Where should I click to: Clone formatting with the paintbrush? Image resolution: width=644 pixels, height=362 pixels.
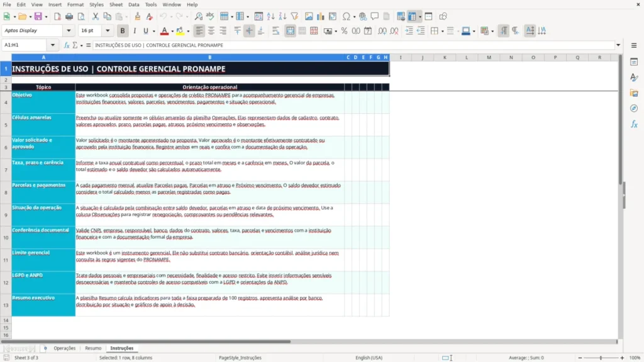[x=138, y=16]
